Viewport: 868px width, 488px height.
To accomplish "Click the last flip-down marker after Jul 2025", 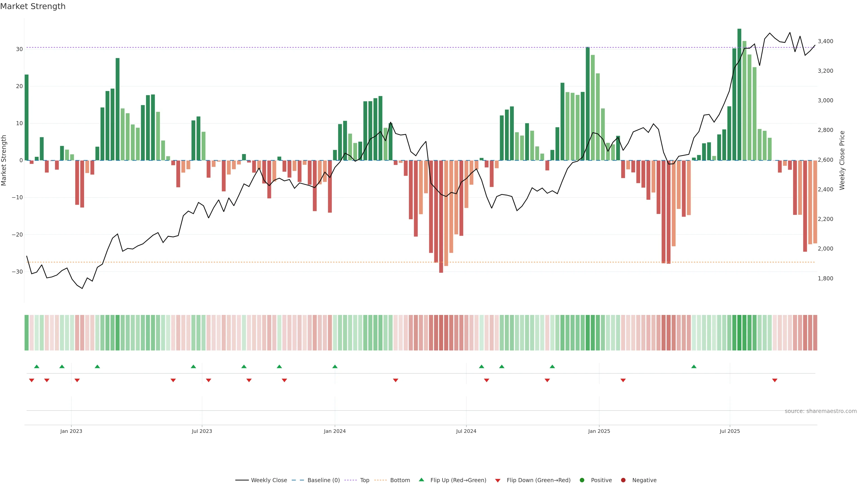I will (775, 380).
